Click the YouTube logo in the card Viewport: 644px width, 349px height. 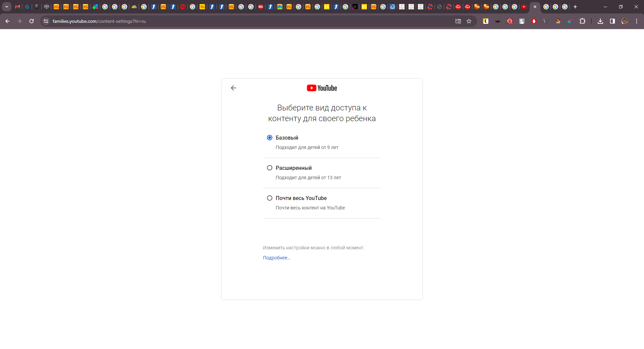coord(322,88)
